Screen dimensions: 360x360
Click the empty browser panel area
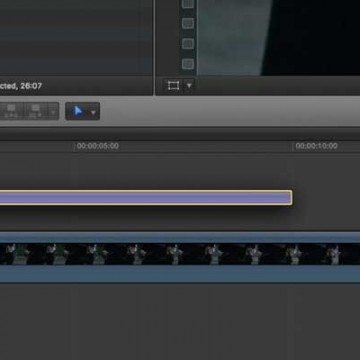[x=76, y=37]
